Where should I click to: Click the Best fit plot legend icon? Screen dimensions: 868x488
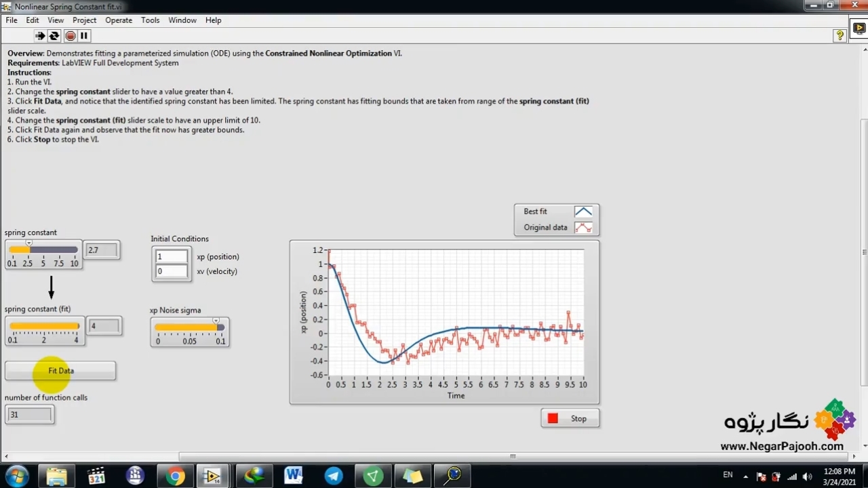coord(583,211)
